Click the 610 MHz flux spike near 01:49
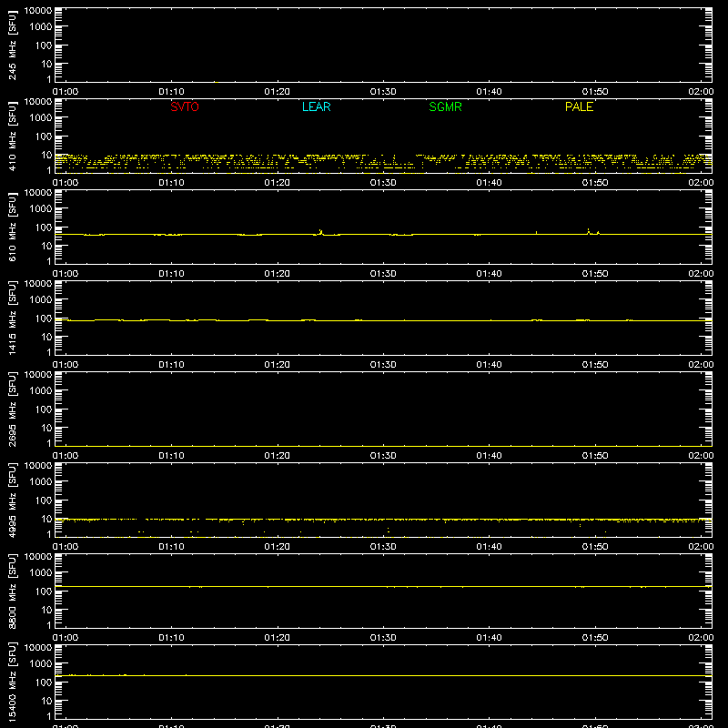Screen dimensions: 728x728 (x=589, y=231)
